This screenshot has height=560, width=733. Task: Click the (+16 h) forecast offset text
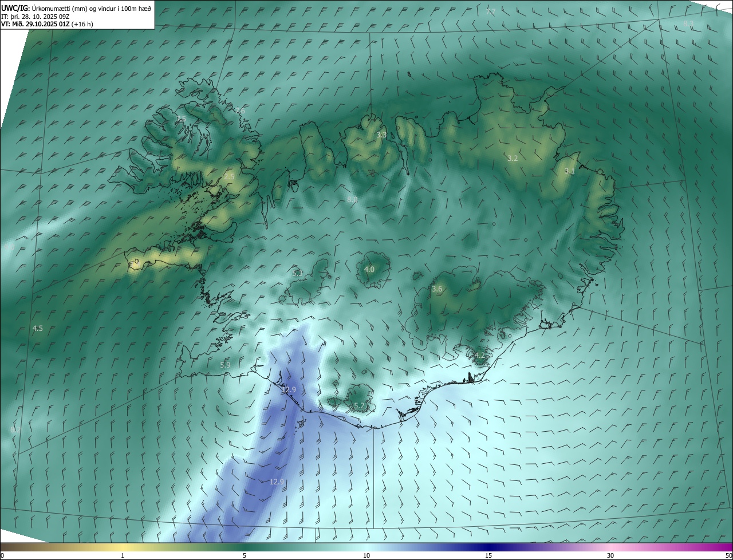(82, 23)
